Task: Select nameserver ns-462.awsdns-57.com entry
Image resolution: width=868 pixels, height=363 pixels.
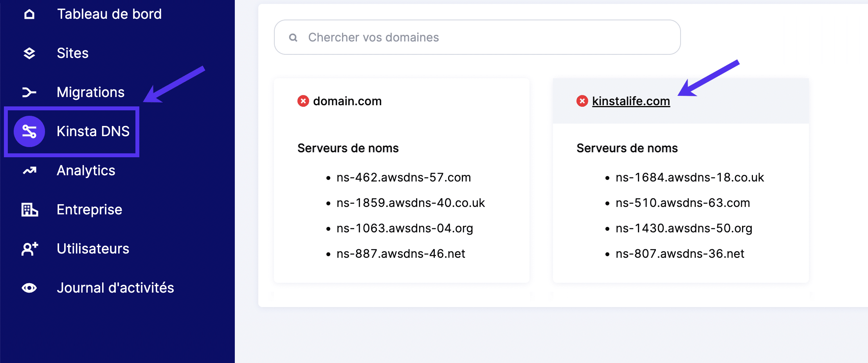Action: coord(403,177)
